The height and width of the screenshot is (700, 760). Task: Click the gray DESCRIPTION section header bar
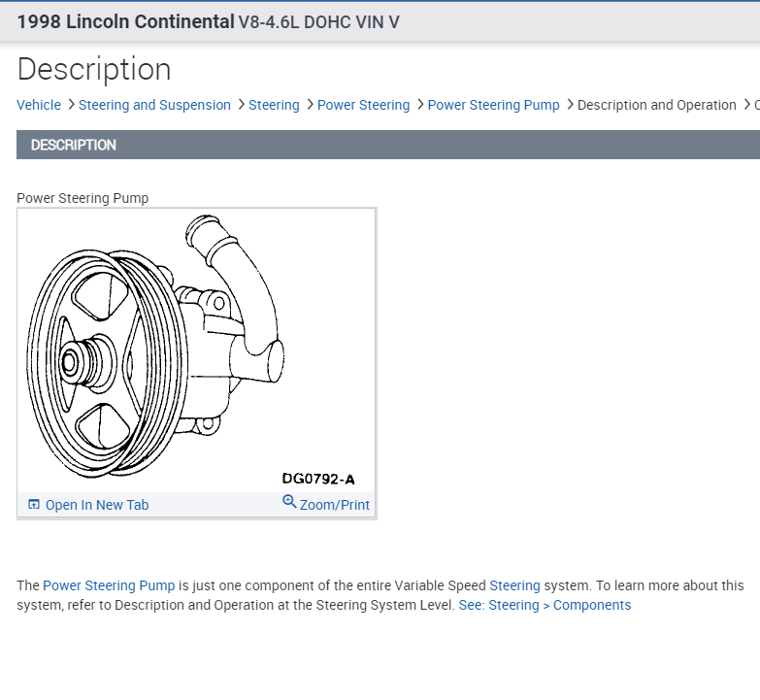[388, 145]
